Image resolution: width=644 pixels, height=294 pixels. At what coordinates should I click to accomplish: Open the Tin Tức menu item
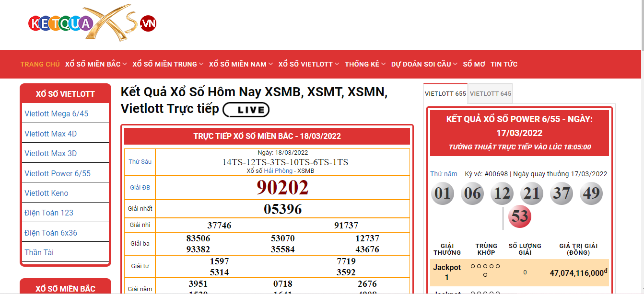coord(504,64)
